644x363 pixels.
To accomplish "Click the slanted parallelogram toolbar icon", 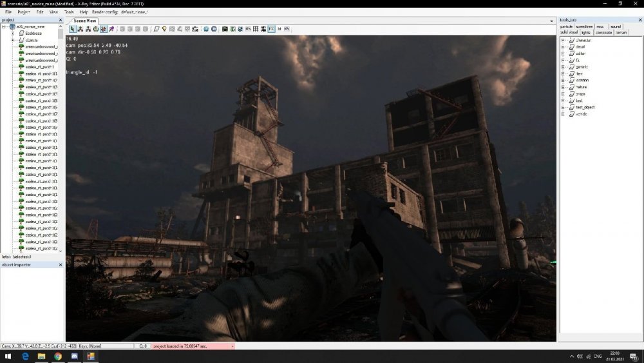I will (x=156, y=29).
